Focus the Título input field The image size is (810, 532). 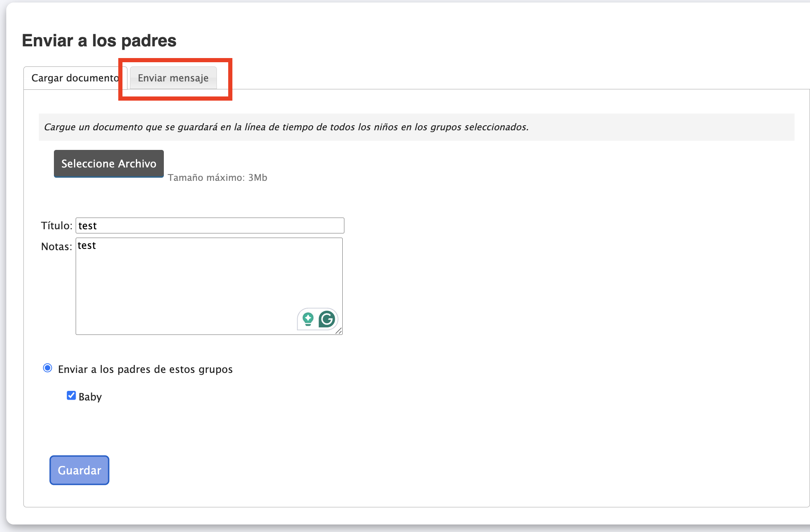pos(210,225)
